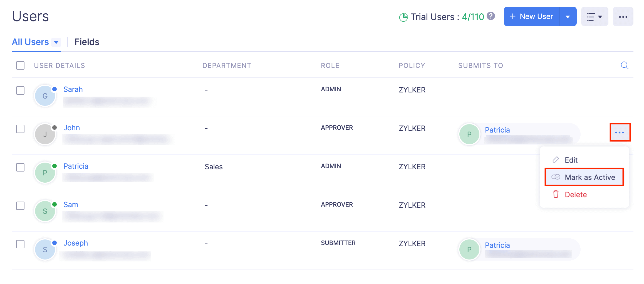This screenshot has height=284, width=644.
Task: Click the three-dot actions icon on John's row
Action: [x=620, y=133]
